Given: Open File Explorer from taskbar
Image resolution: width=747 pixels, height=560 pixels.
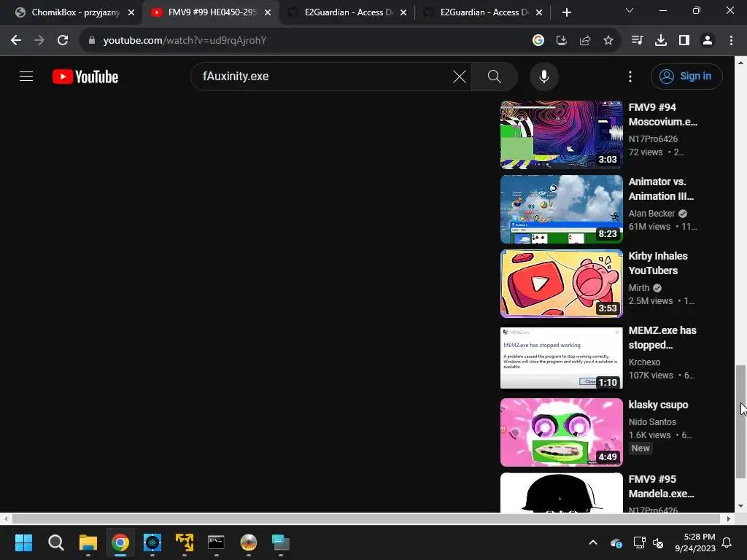Looking at the screenshot, I should pyautogui.click(x=88, y=542).
